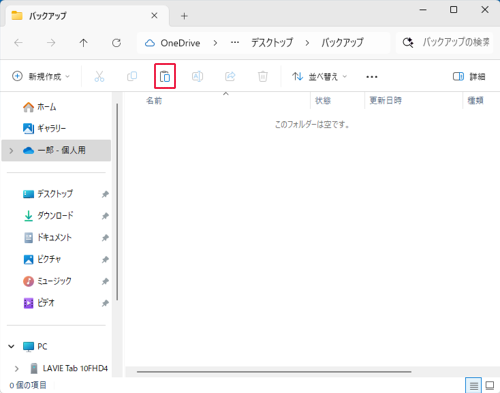The width and height of the screenshot is (500, 393).
Task: Click the pin icon beside ミュージック
Action: [x=105, y=281]
